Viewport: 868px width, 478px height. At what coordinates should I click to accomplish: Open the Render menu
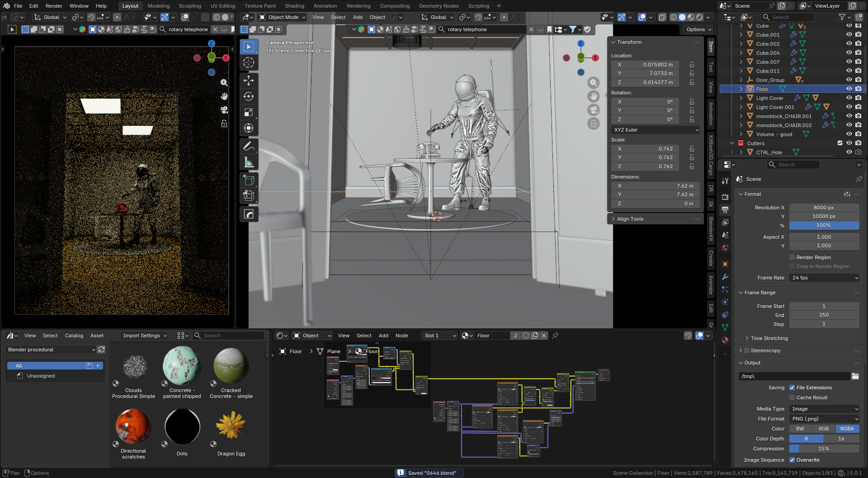[54, 6]
